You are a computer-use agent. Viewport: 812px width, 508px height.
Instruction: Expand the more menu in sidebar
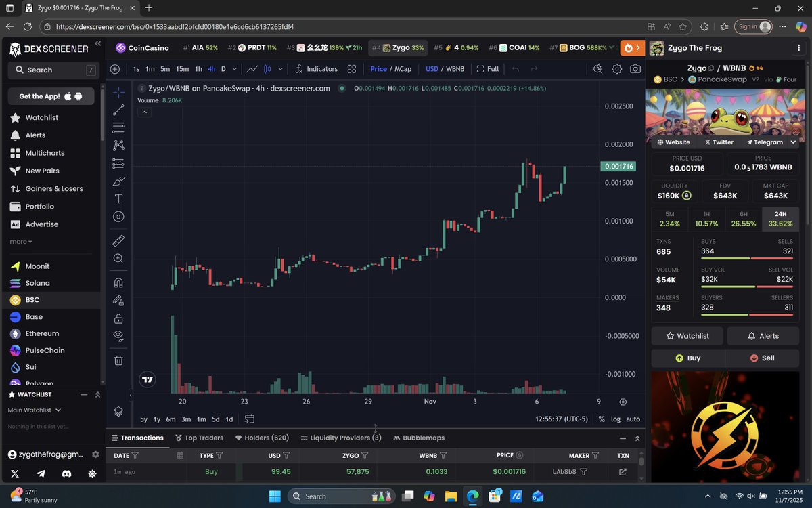pyautogui.click(x=21, y=242)
